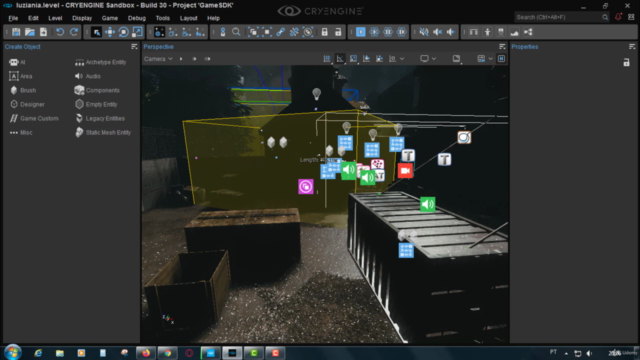Toggle scale snapping in viewport header
640x360 pixels.
(x=353, y=59)
